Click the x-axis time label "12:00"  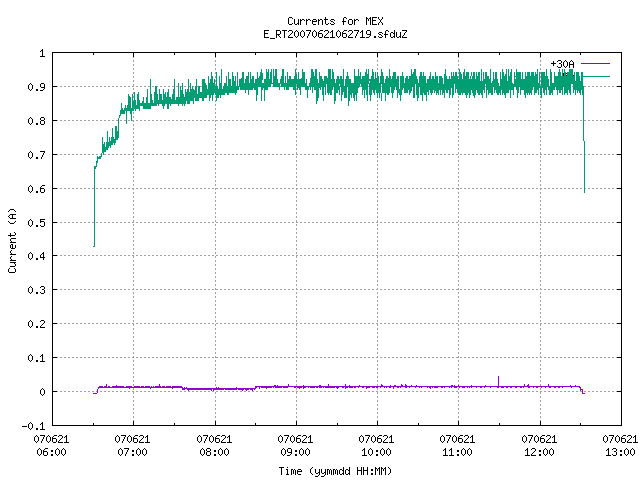click(539, 452)
